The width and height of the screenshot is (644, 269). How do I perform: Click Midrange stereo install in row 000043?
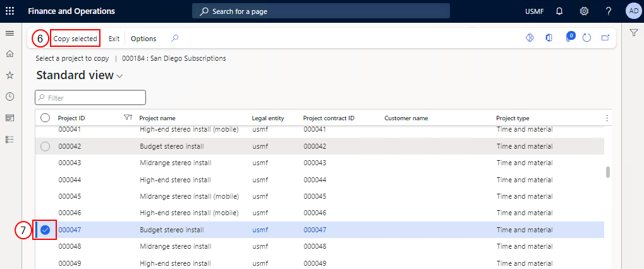175,163
